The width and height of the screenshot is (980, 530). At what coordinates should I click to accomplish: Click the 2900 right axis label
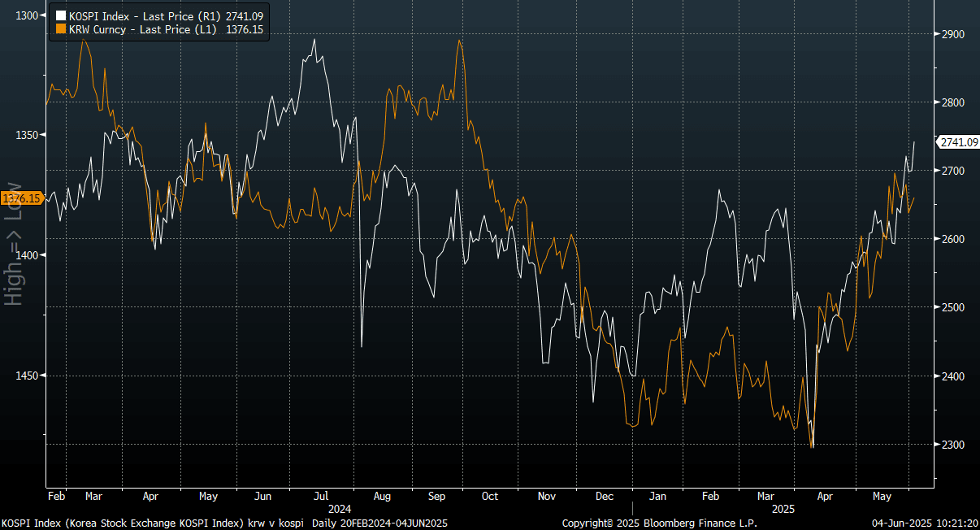[x=953, y=34]
